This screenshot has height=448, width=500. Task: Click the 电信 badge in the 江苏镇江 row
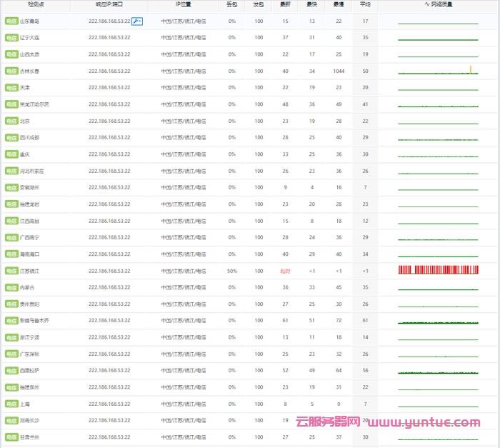click(11, 271)
